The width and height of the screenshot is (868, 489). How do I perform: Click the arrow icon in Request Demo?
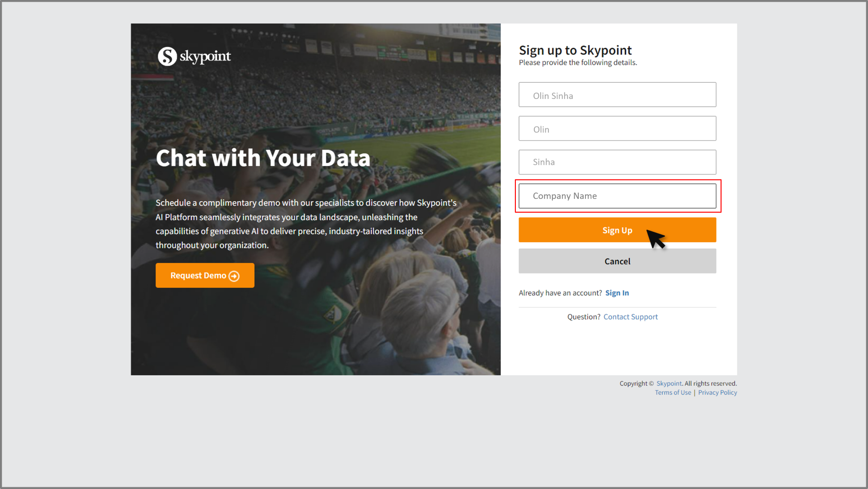pyautogui.click(x=234, y=276)
